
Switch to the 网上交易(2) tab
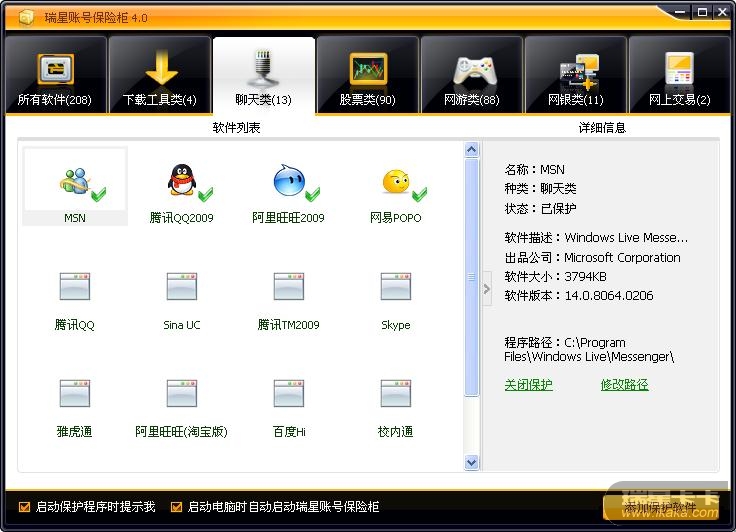680,75
